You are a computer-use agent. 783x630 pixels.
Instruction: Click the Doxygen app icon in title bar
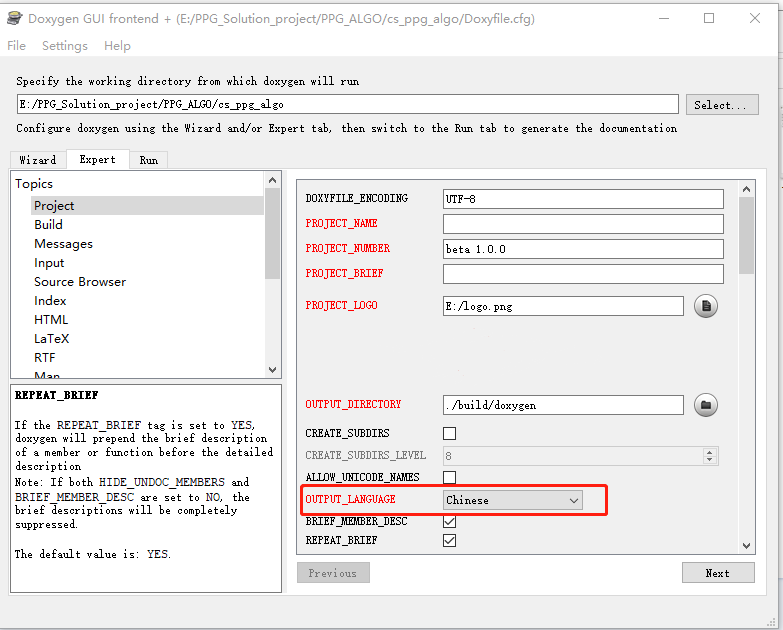point(14,18)
